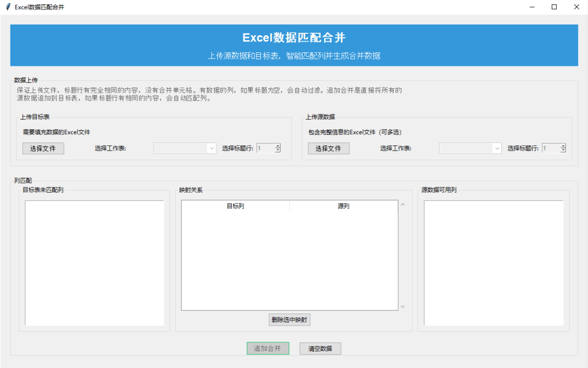
Task: Click the mapping table scrollbar up arrow
Action: click(x=403, y=205)
